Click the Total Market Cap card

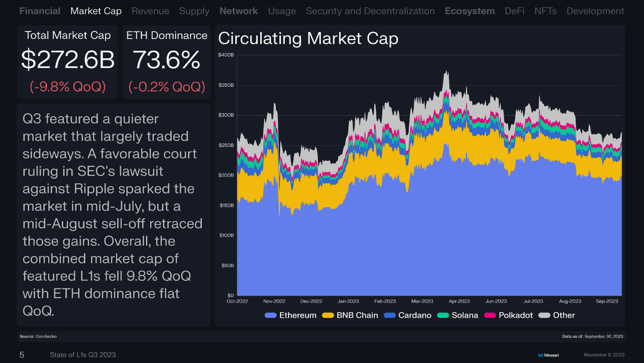click(68, 62)
